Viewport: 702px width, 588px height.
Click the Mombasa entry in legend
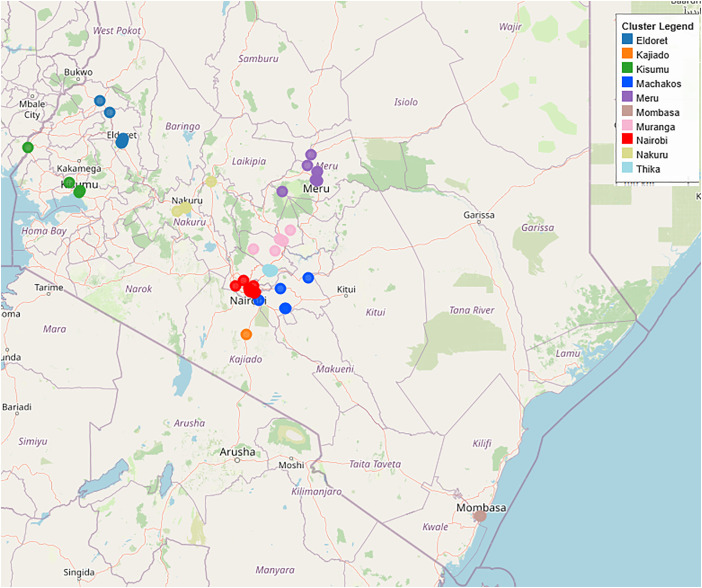click(x=651, y=112)
